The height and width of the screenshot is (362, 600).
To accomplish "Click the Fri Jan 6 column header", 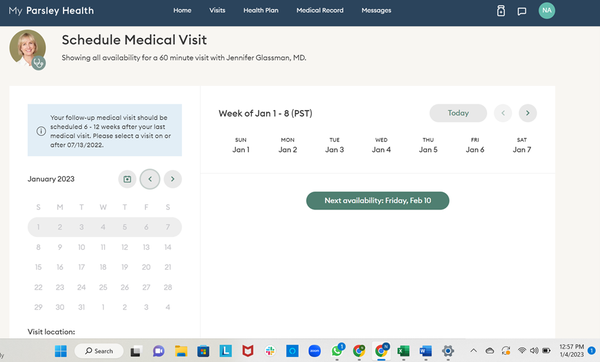I will 475,145.
